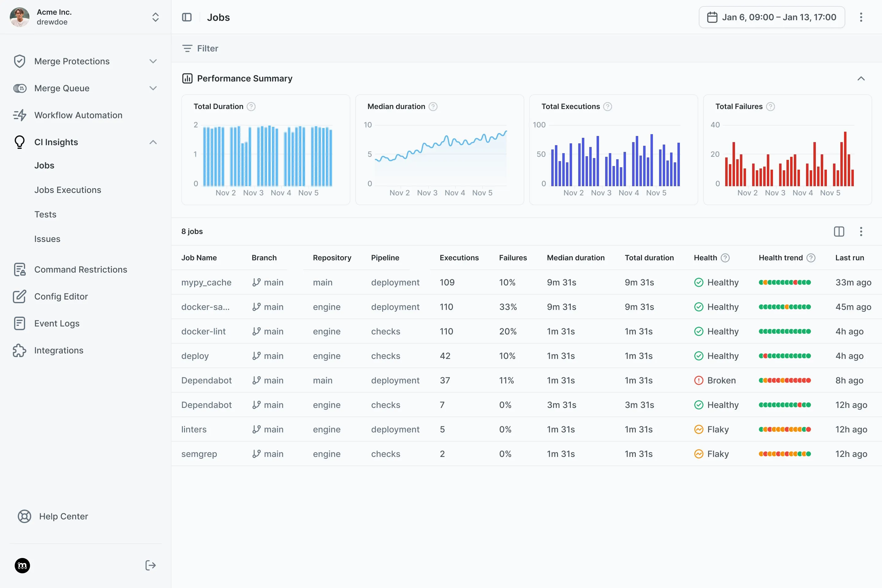Click the Filter button

(200, 48)
